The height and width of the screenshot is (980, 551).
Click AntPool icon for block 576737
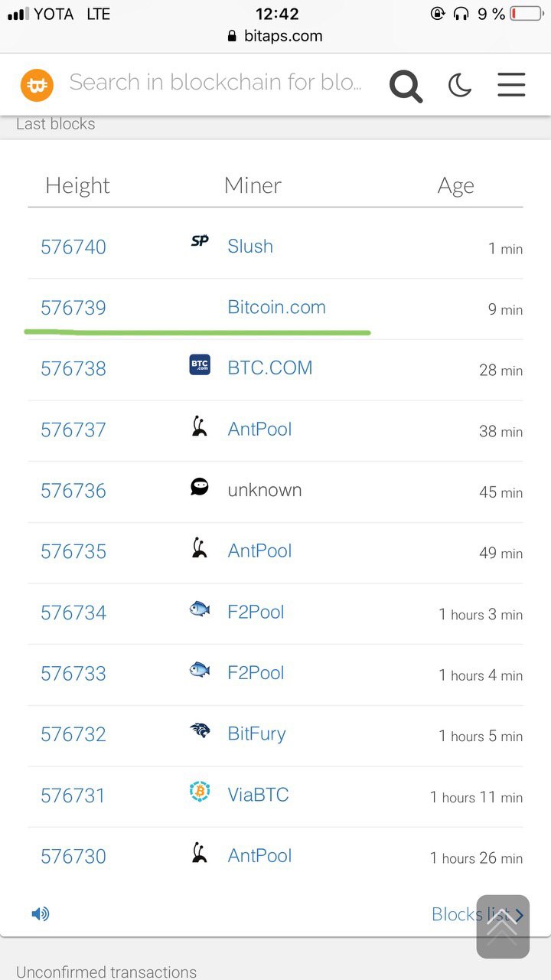[x=200, y=426]
